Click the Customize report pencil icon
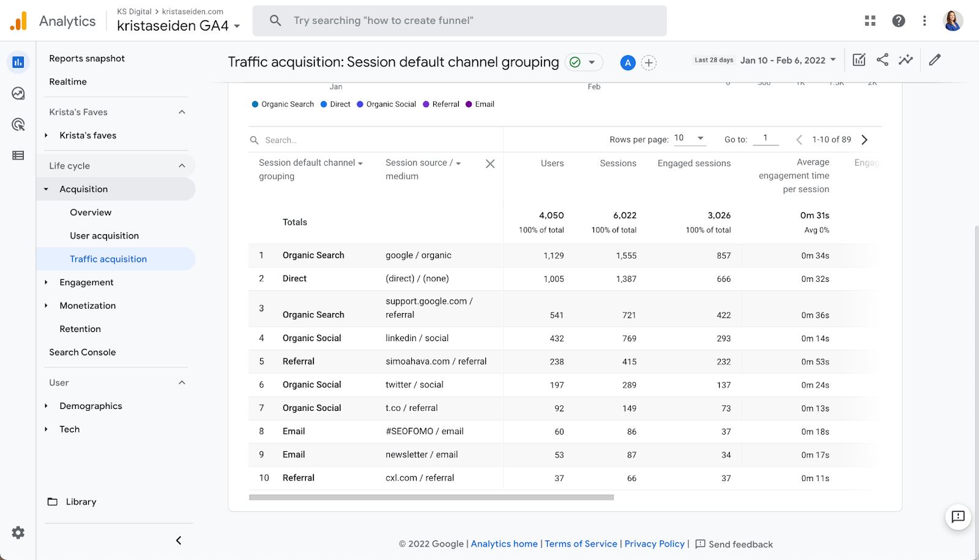The height and width of the screenshot is (560, 979). (x=934, y=60)
